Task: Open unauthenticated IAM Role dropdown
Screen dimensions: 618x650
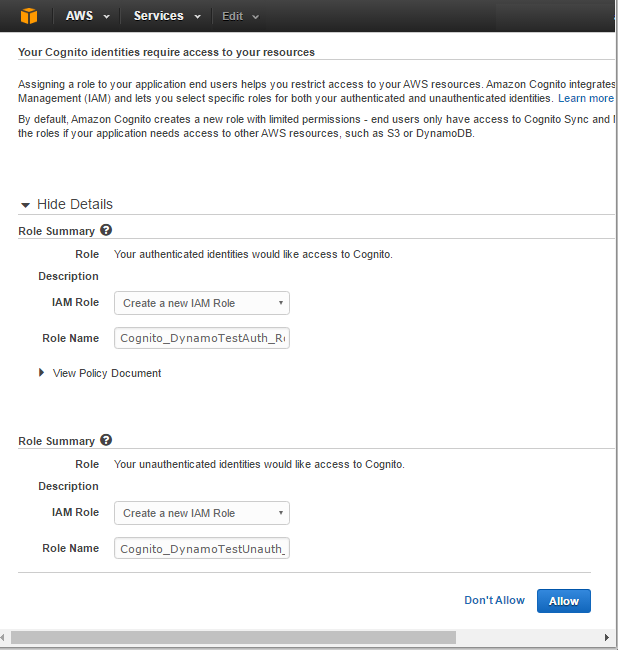Action: tap(202, 513)
